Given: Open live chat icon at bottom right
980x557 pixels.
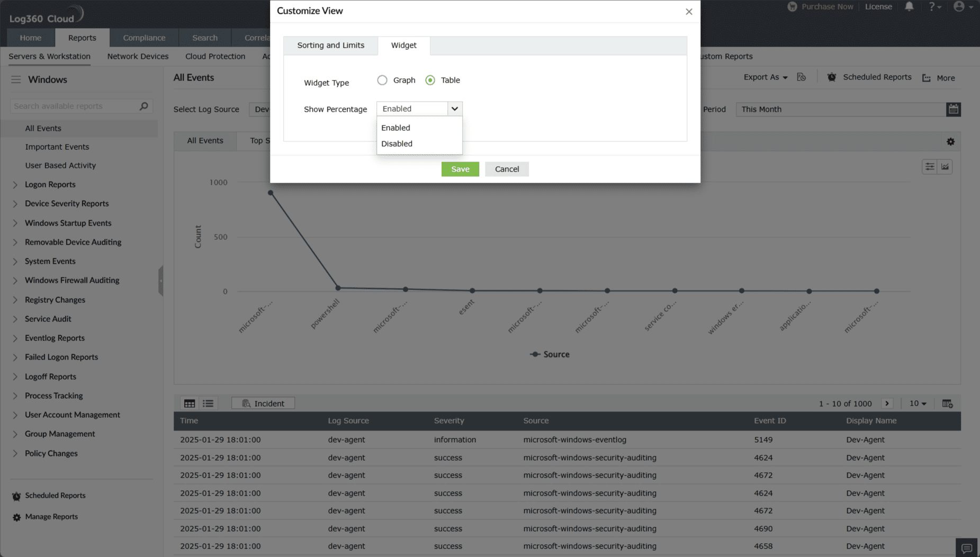Looking at the screenshot, I should [967, 548].
